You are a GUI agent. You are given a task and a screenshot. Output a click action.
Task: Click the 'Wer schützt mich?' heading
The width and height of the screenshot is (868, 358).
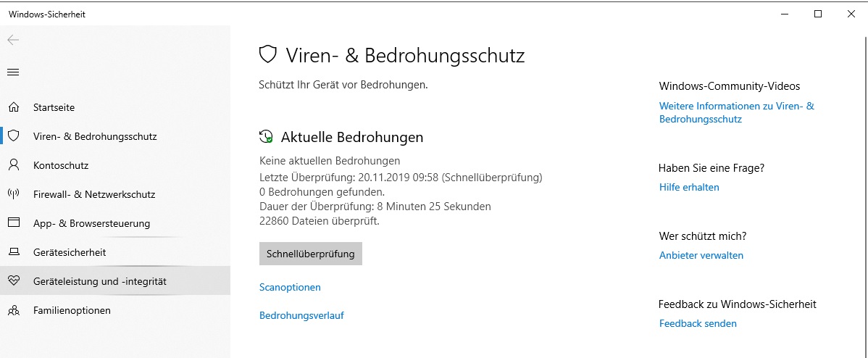[703, 236]
